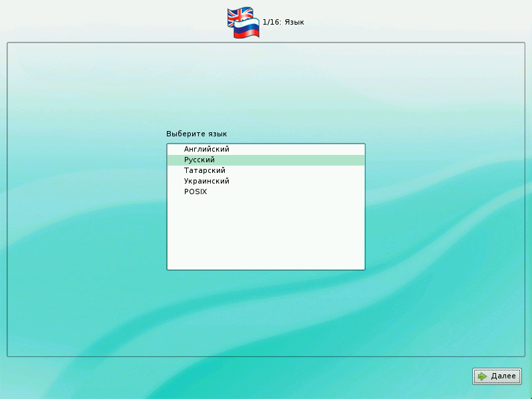Click the word 'Язык' in the header
Image resolution: width=532 pixels, height=399 pixels.
point(295,23)
